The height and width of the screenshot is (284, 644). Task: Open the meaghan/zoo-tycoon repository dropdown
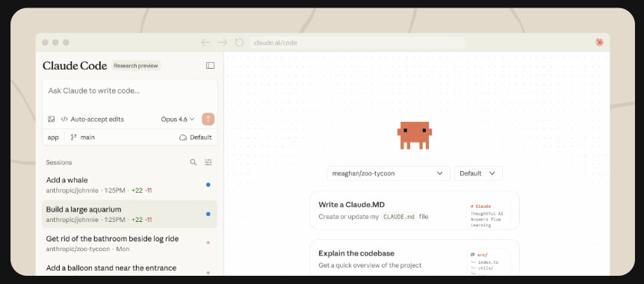coord(388,173)
